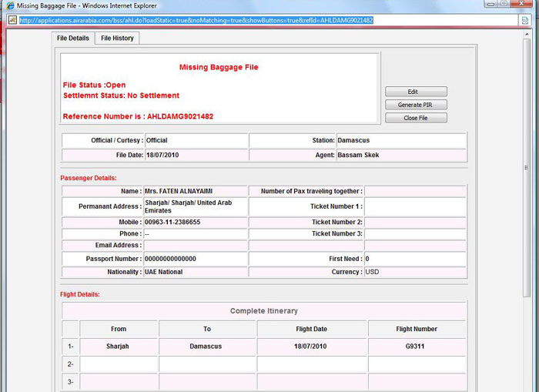Maximize the Internet Explorer window
Screen dimensions: 539x392
coord(503,5)
